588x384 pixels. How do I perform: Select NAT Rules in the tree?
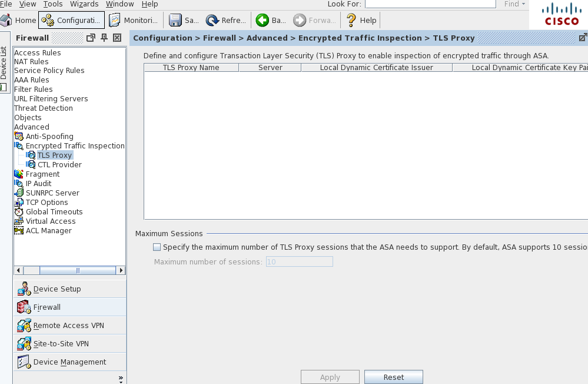click(31, 62)
